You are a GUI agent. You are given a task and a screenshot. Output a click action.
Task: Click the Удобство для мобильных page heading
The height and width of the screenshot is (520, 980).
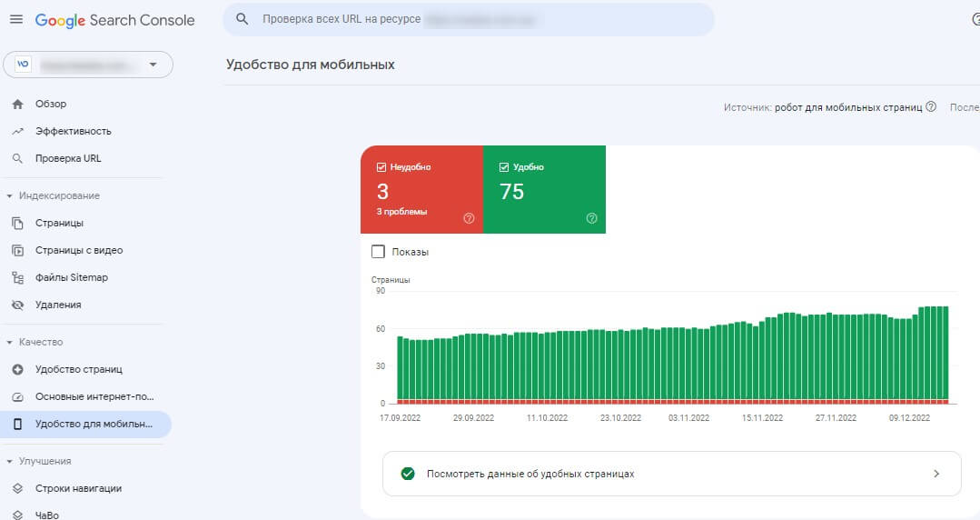[310, 65]
